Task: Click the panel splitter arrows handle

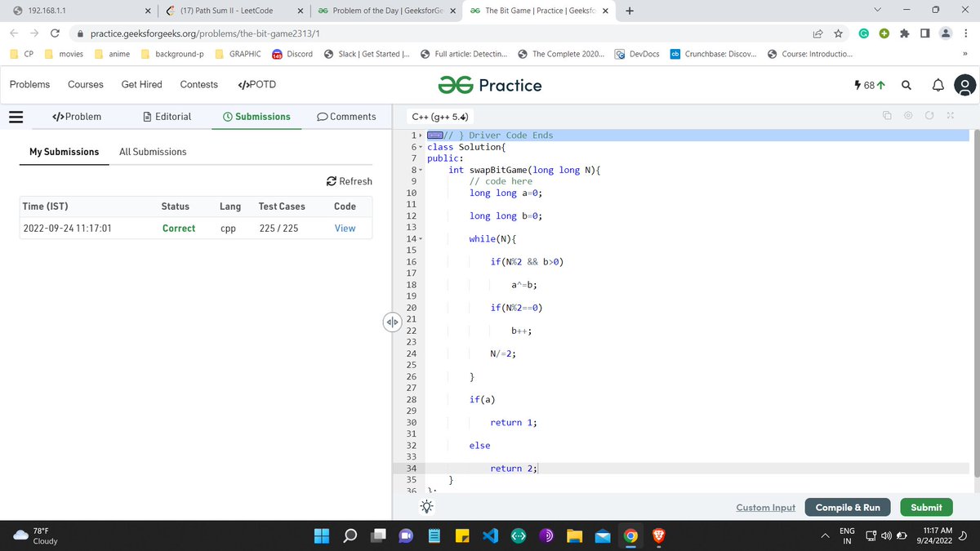Action: point(391,322)
